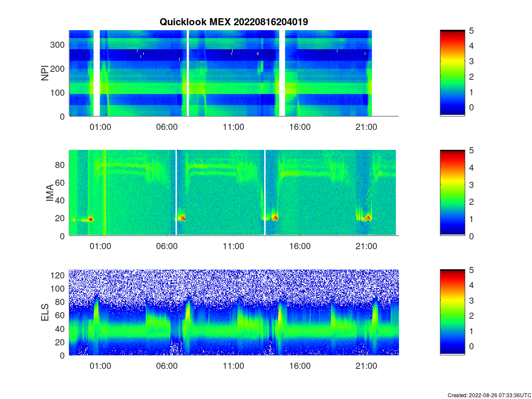
Task: Click the 21:00 tick label under ELS plot
Action: 367,366
